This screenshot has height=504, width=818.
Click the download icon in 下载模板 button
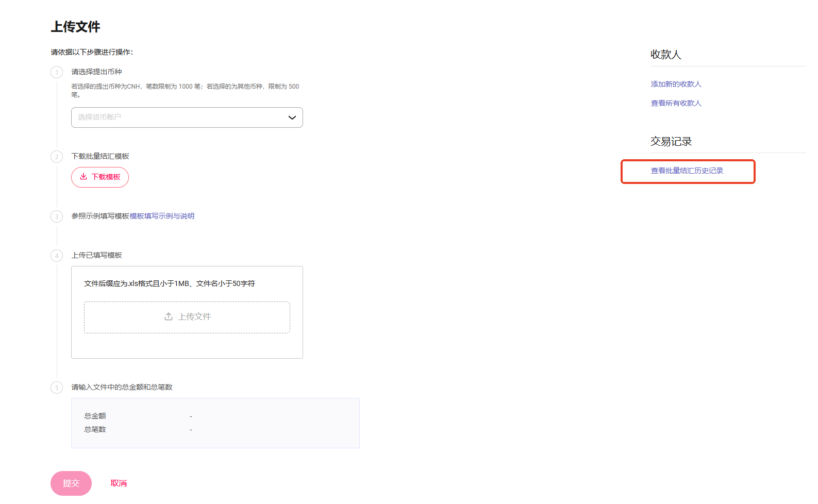[84, 177]
